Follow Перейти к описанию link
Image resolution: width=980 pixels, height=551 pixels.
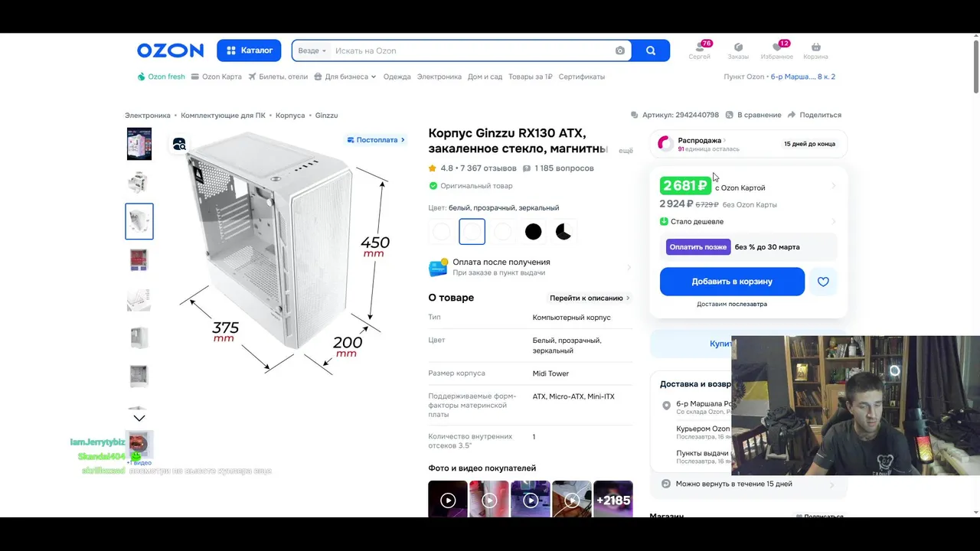pyautogui.click(x=590, y=298)
